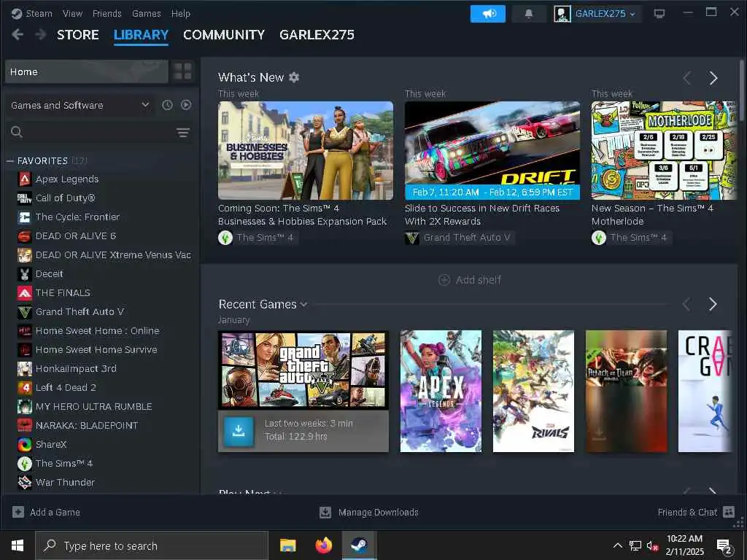Click the LIBRARY tab

(x=141, y=35)
